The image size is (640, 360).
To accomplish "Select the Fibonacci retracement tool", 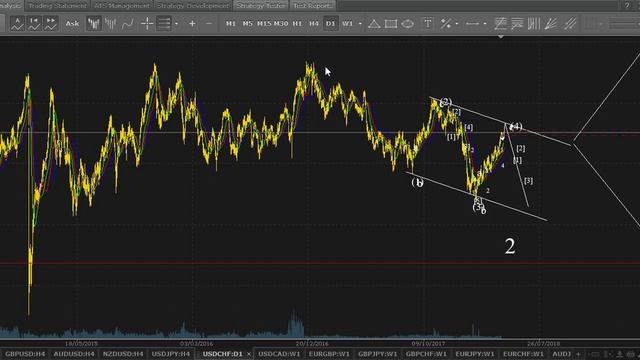I will click(500, 24).
